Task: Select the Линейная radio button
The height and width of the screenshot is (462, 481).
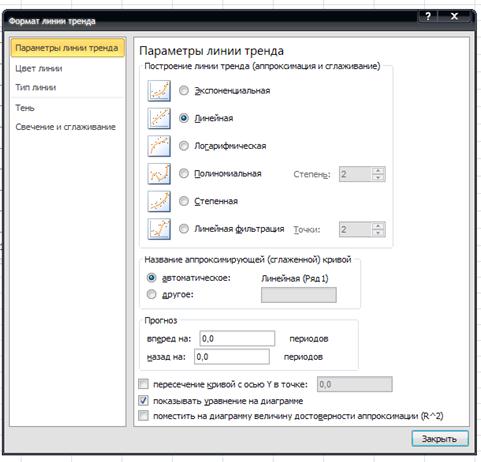Action: click(184, 118)
